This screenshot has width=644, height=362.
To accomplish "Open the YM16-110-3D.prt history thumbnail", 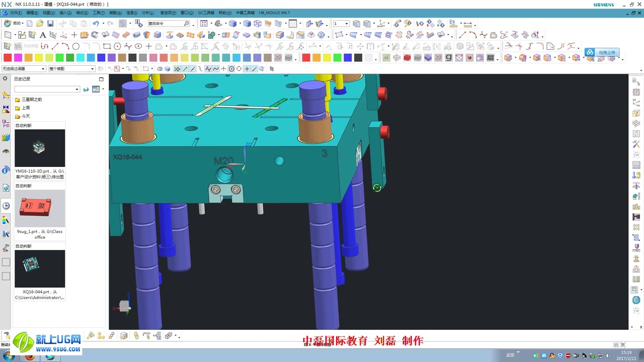I will click(40, 148).
